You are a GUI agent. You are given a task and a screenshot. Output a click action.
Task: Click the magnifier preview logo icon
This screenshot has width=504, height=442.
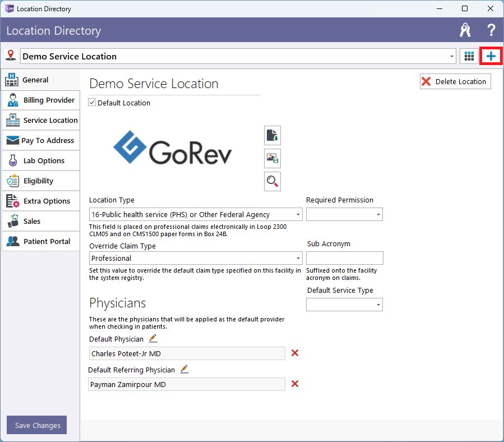(272, 181)
